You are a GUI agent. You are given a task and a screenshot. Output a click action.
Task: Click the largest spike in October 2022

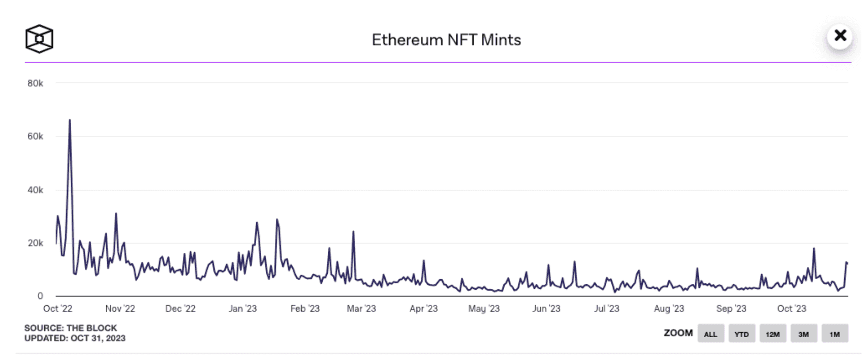[x=70, y=121]
